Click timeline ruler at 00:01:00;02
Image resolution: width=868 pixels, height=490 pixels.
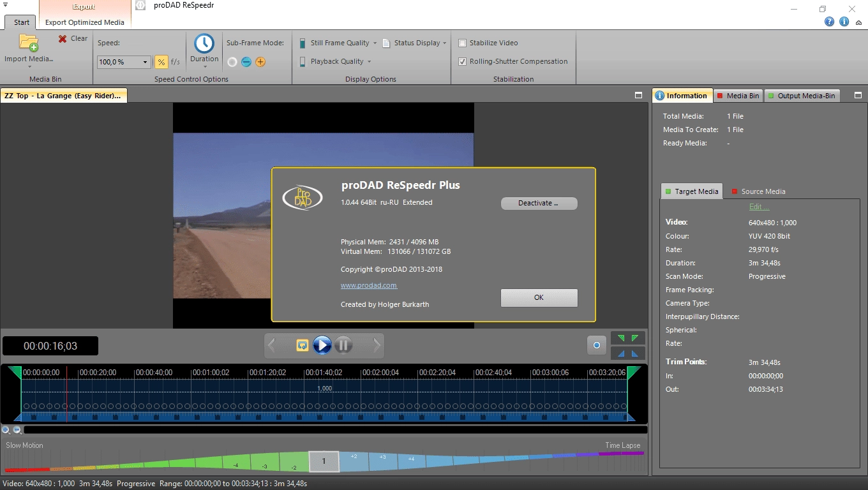coord(211,373)
